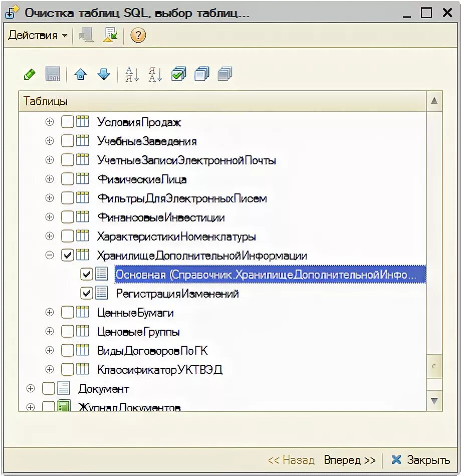Click the blue move down arrow icon
This screenshot has height=476, width=461.
[104, 74]
